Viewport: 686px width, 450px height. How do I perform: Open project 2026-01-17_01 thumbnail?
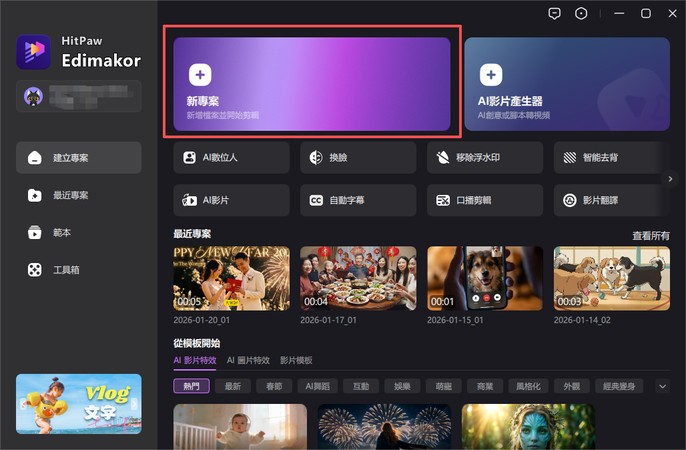pyautogui.click(x=358, y=278)
